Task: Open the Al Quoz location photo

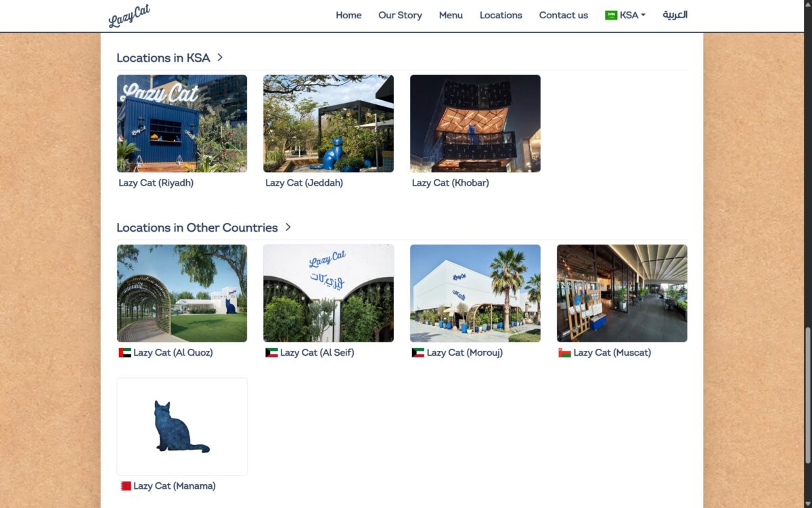Action: pyautogui.click(x=182, y=293)
